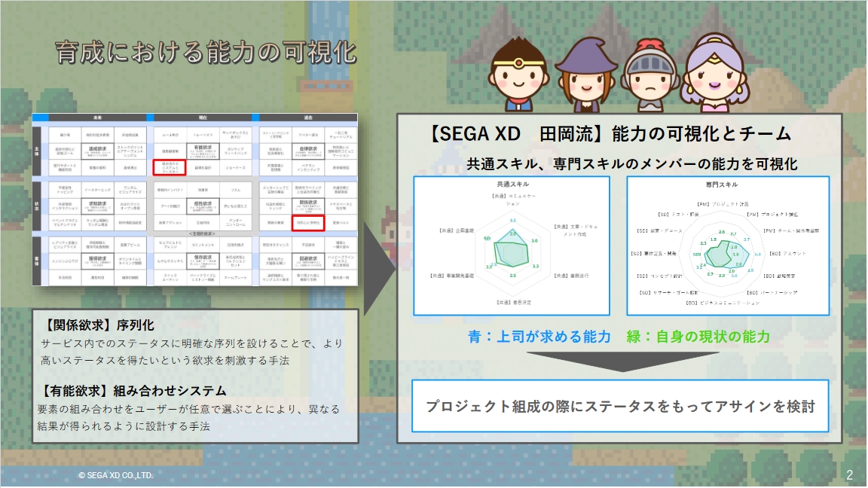The width and height of the screenshot is (868, 488).
Task: Click the red-outlined 組み合わせシステム matrix cell
Action: pos(170,168)
